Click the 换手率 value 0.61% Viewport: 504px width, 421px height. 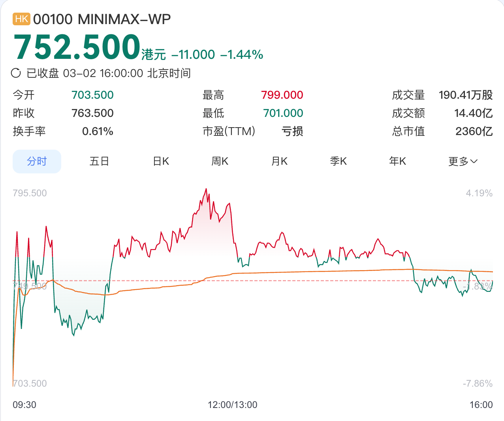pos(98,131)
